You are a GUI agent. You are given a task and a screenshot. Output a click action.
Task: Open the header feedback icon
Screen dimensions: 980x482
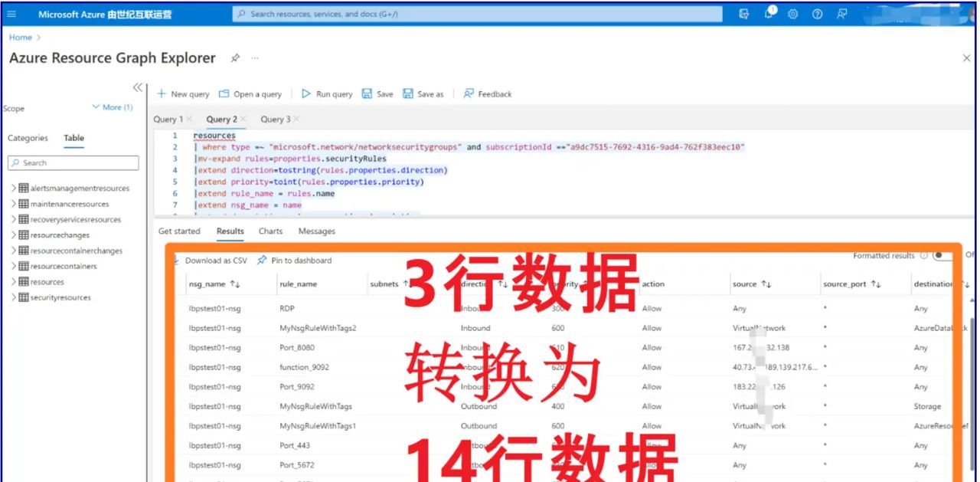(x=842, y=14)
